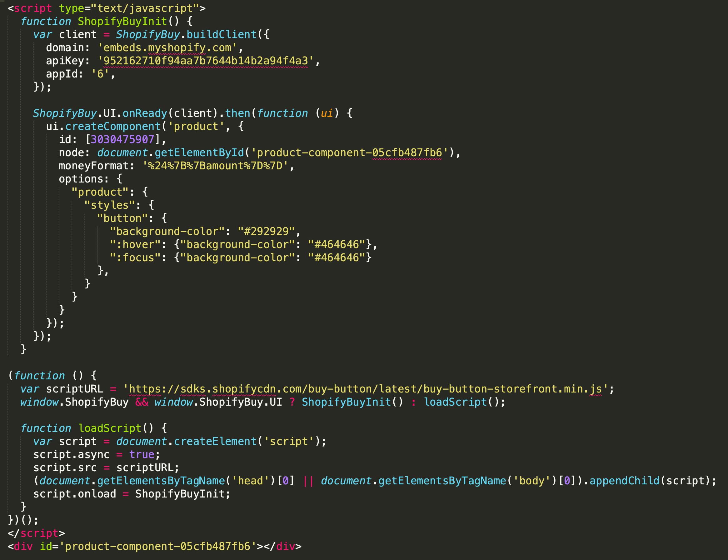Click the 'embeds.myshopify.com' domain string
This screenshot has height=560, width=728.
click(x=167, y=48)
